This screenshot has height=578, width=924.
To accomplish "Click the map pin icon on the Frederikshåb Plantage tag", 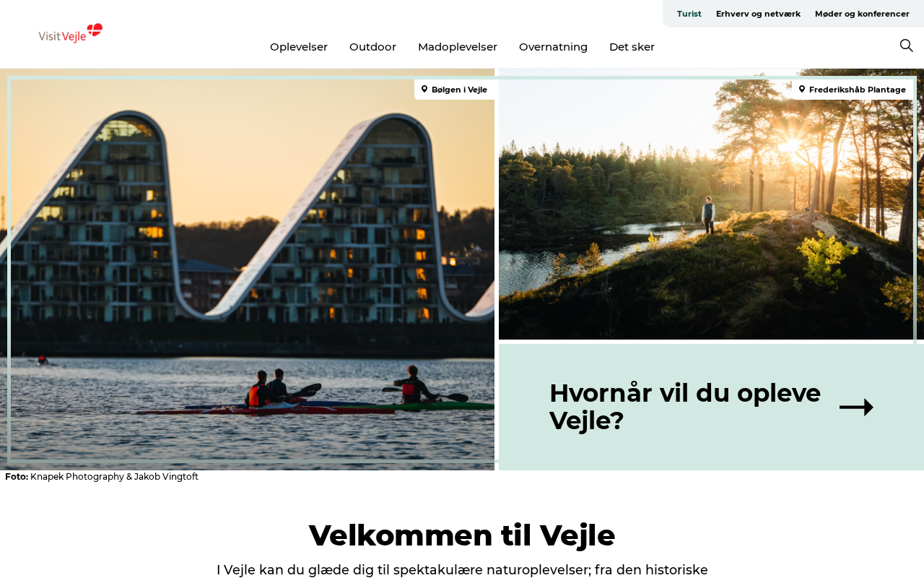I will [802, 90].
